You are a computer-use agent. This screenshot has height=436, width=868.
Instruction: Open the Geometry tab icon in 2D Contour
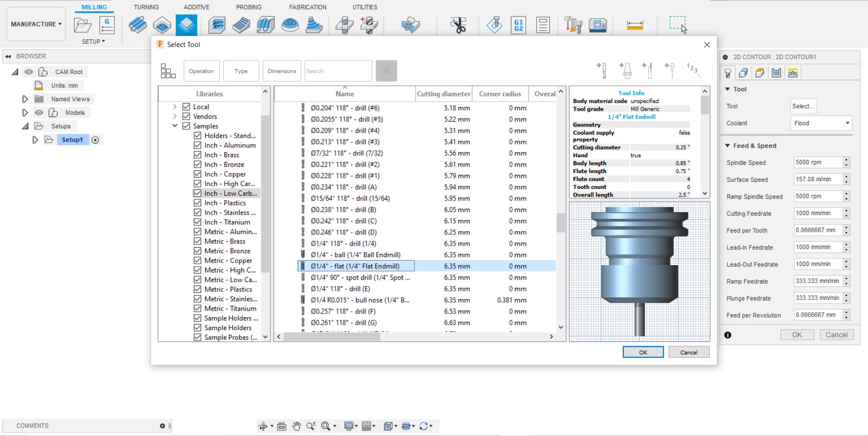[x=743, y=73]
